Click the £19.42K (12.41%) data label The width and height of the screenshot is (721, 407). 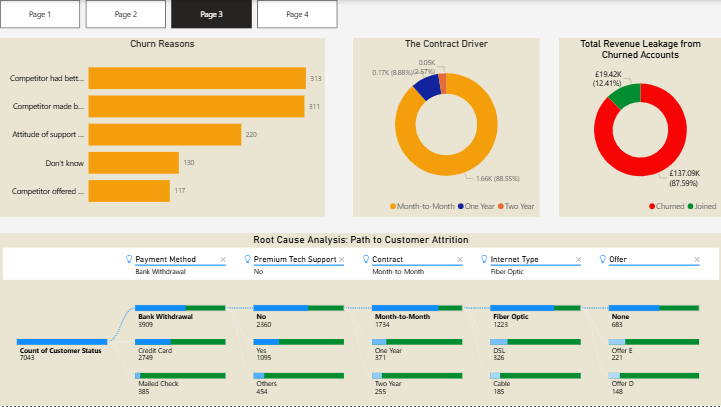tap(607, 79)
